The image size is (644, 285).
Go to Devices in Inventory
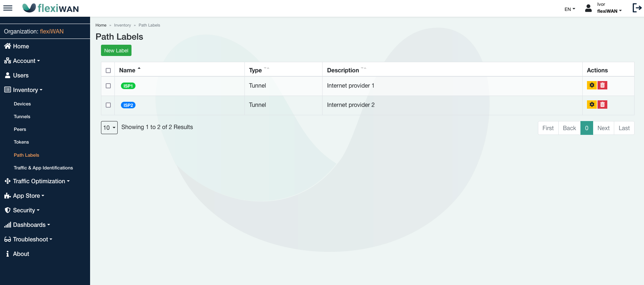pos(22,104)
